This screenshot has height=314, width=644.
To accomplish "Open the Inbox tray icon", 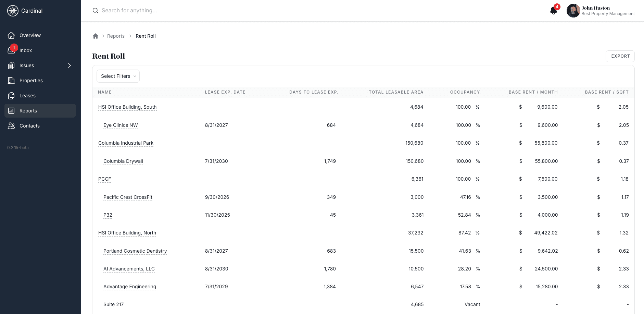I will (x=11, y=50).
